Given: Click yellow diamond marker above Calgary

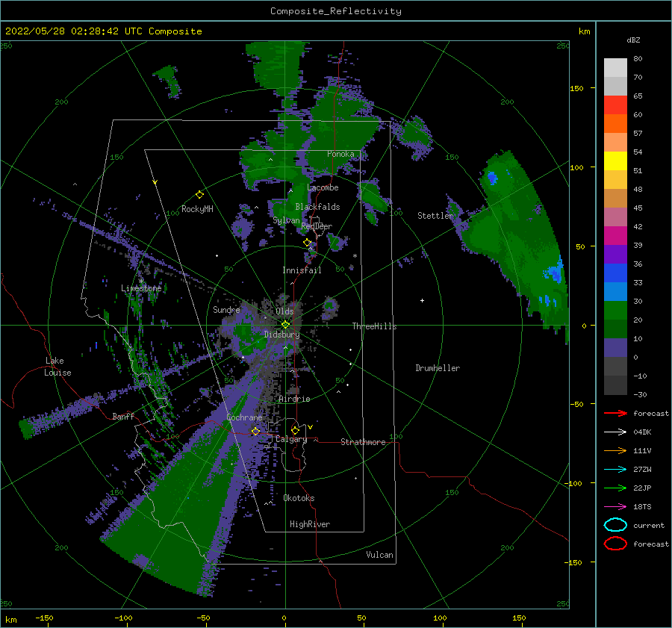Looking at the screenshot, I should [x=295, y=430].
